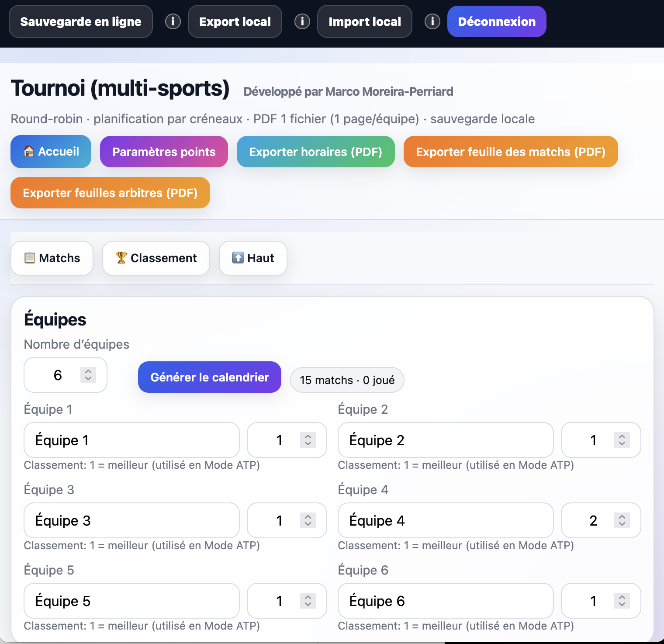Select the Équipe 3 name field
This screenshot has height=644, width=664.
pos(131,520)
